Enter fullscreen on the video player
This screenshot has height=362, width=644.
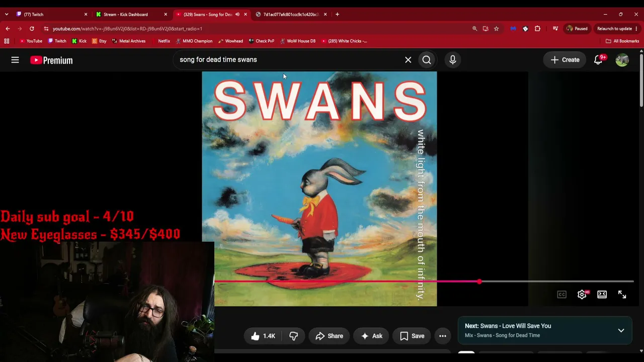[x=622, y=295]
